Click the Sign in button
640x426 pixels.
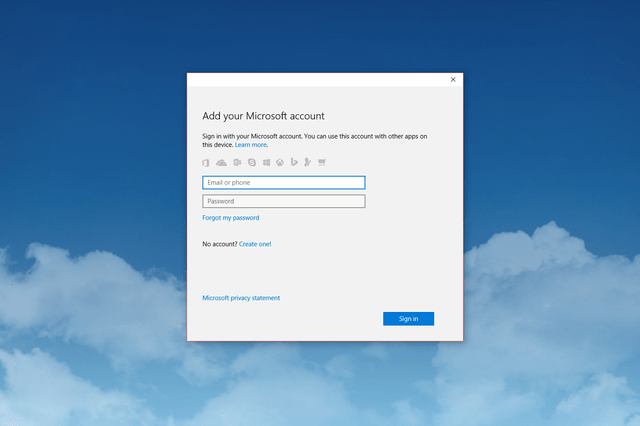pos(409,319)
